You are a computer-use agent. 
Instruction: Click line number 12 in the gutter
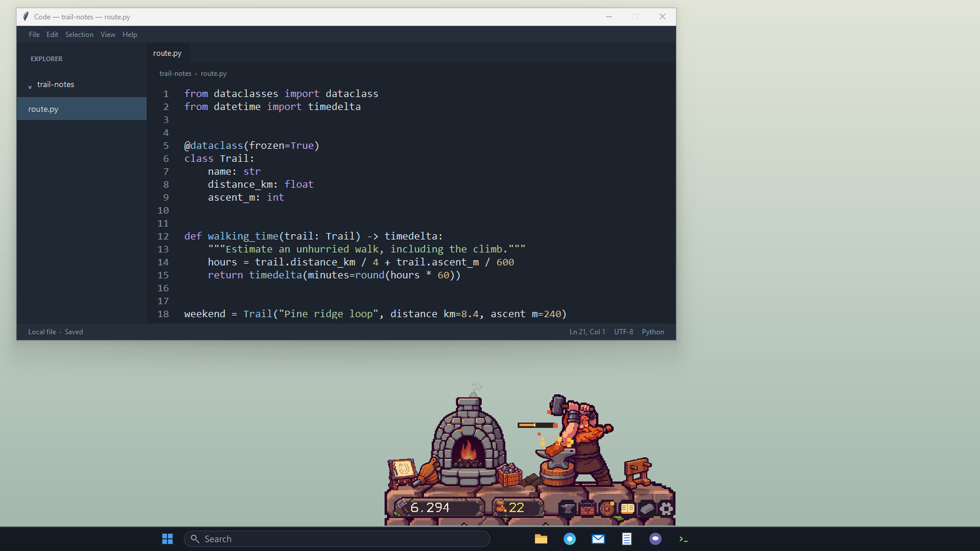click(163, 236)
